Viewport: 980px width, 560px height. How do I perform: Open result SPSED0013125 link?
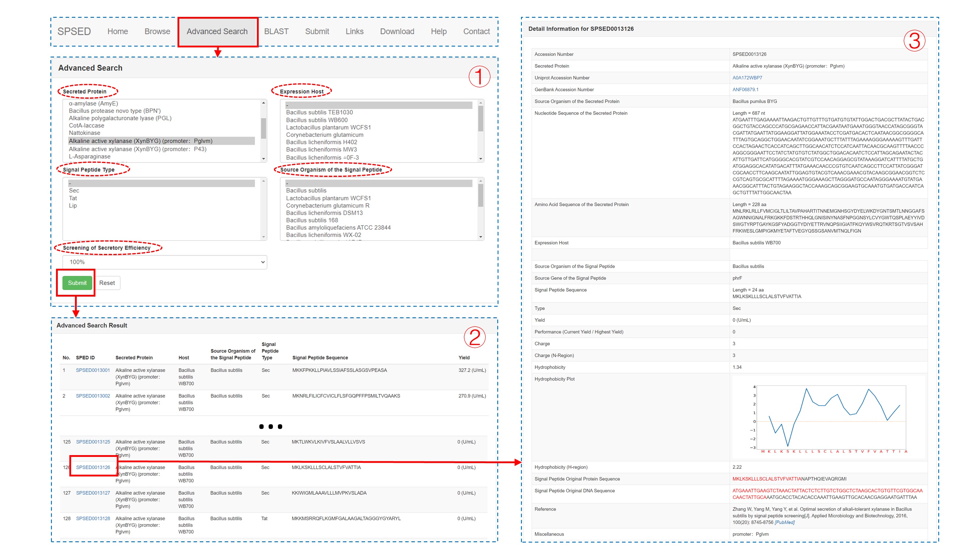click(93, 441)
